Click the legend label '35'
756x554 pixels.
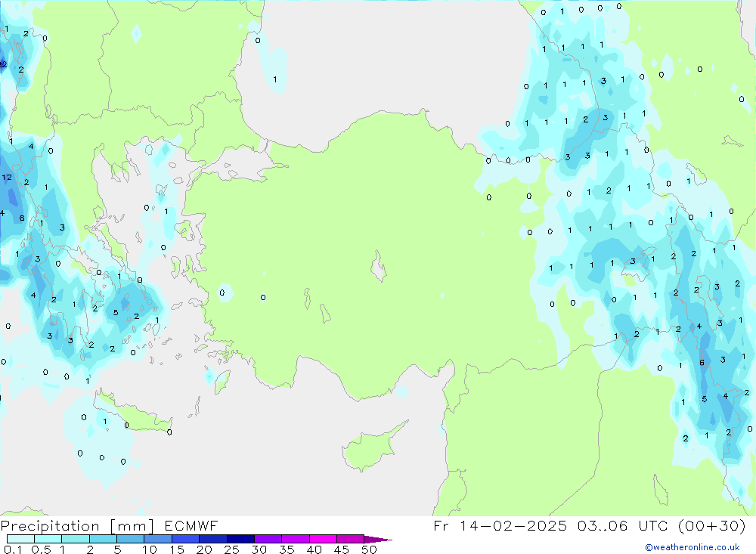[x=287, y=549]
